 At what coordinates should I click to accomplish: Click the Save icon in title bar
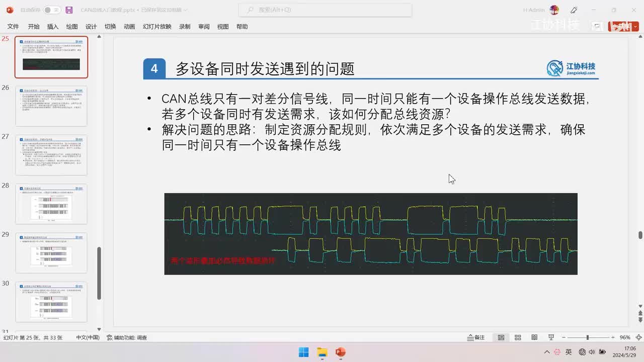pyautogui.click(x=69, y=10)
